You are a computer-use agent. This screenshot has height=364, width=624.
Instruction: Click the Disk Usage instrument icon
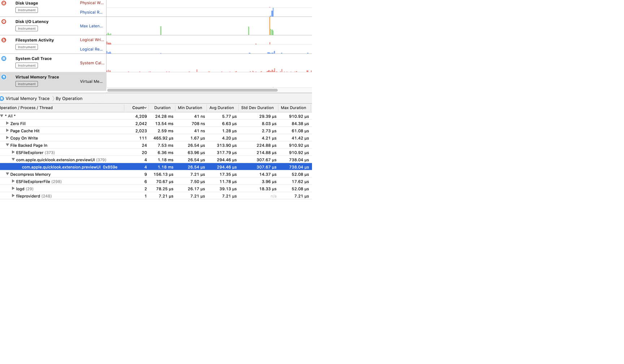point(4,3)
